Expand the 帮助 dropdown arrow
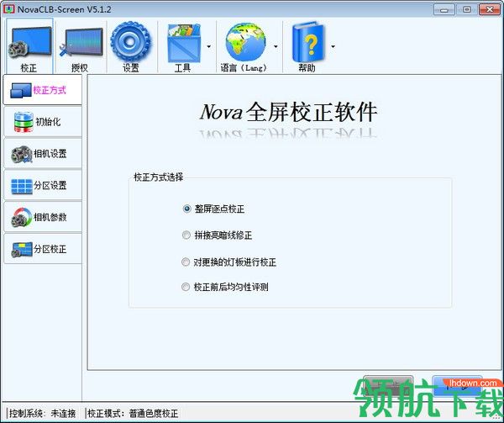504x423 pixels. [x=333, y=46]
